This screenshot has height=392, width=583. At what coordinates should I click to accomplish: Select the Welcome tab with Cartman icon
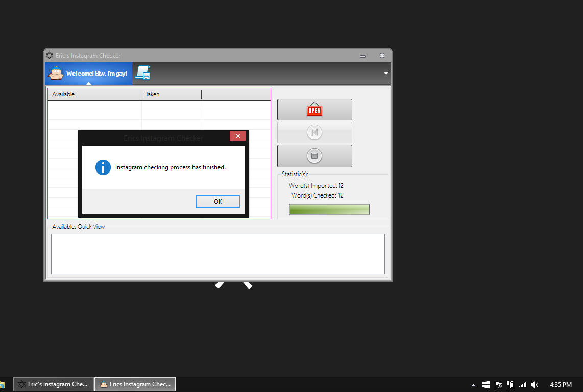(88, 73)
